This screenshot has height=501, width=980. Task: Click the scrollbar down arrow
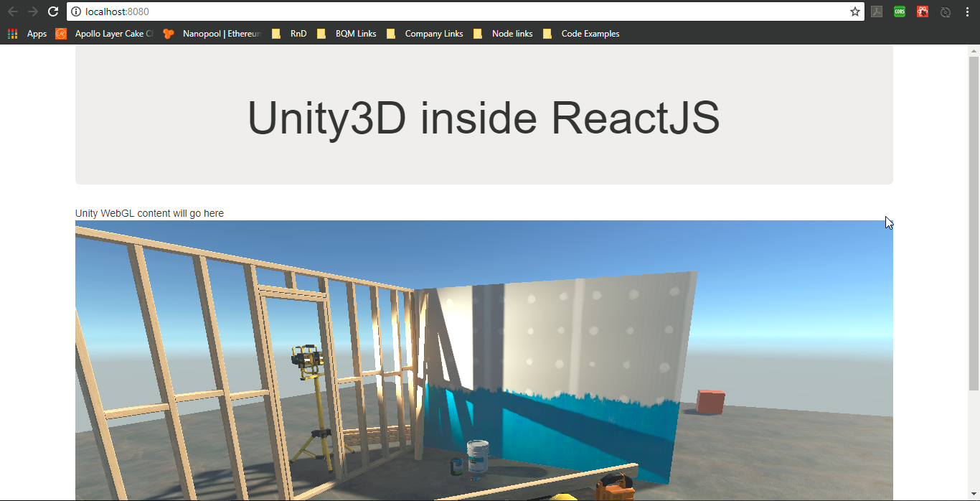coord(974,495)
